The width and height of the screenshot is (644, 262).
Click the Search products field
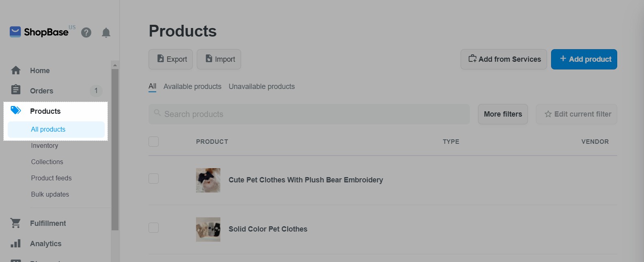(309, 114)
